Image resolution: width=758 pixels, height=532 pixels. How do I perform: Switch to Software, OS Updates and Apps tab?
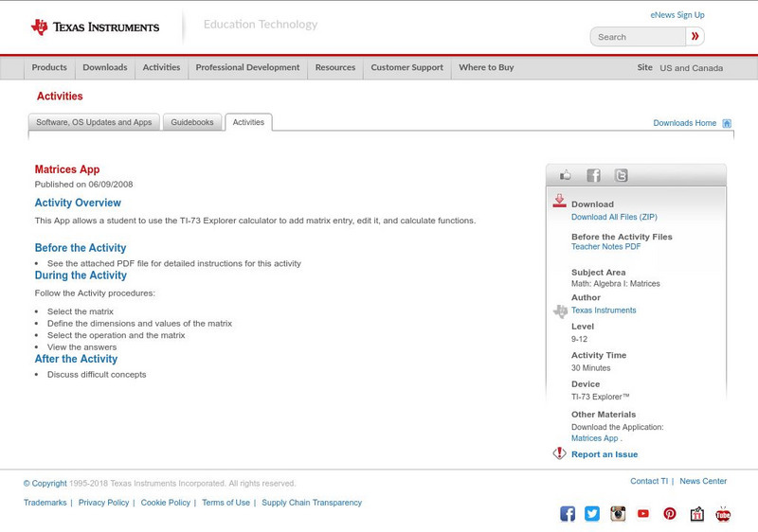94,122
